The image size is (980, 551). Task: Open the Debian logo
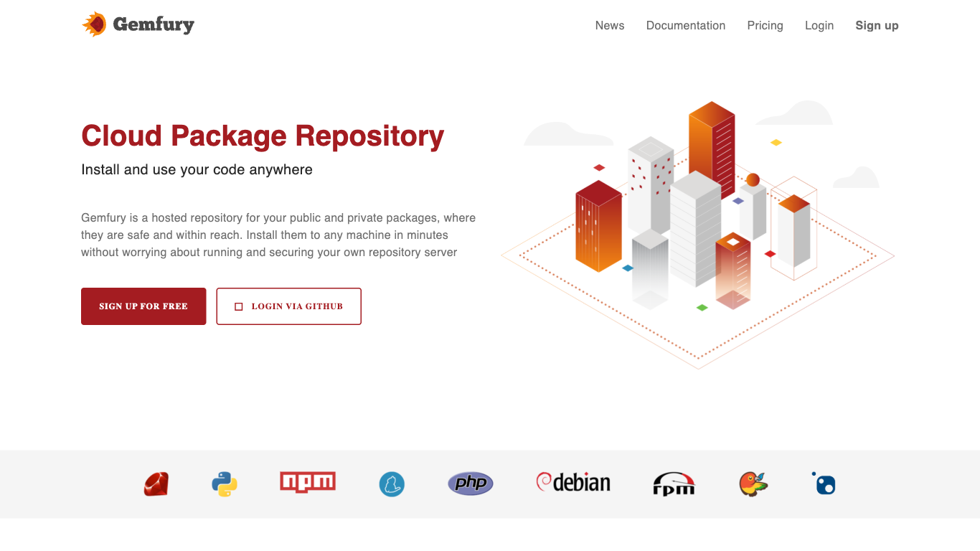573,483
